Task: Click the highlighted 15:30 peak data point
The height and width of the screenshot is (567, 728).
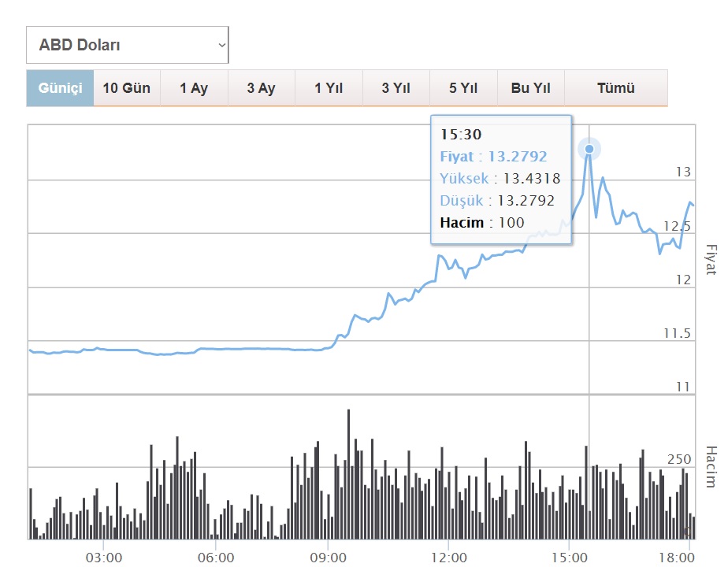Action: click(589, 149)
